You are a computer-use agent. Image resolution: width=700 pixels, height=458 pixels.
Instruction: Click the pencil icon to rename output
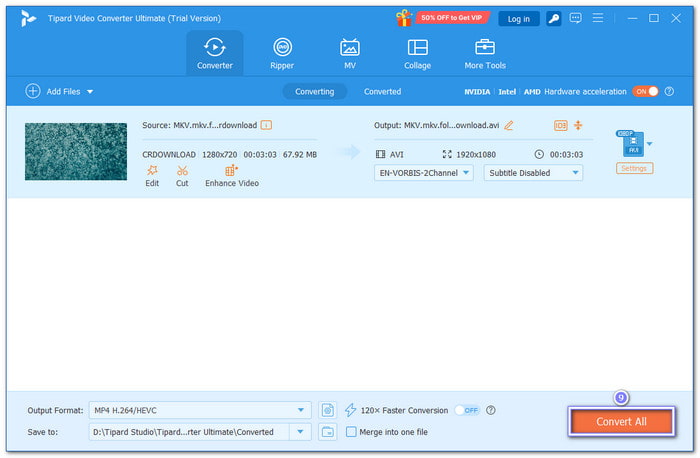click(x=509, y=125)
